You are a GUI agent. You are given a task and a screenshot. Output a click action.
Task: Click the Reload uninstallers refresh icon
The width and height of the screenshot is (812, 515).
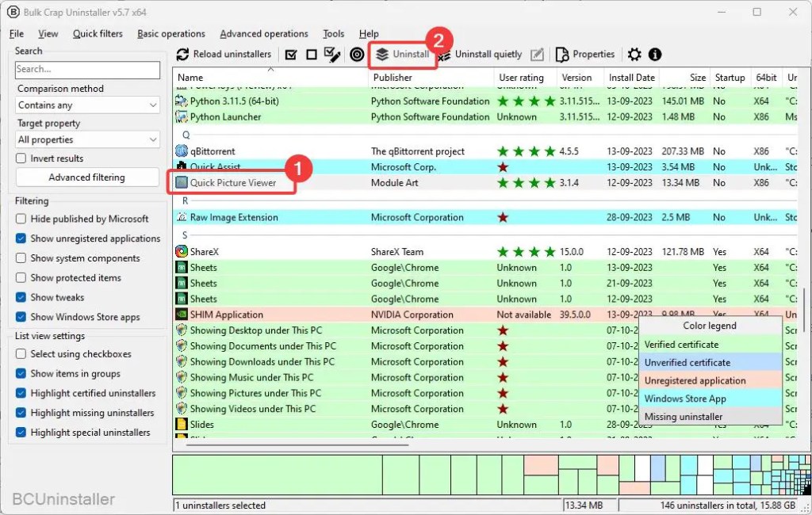(182, 55)
